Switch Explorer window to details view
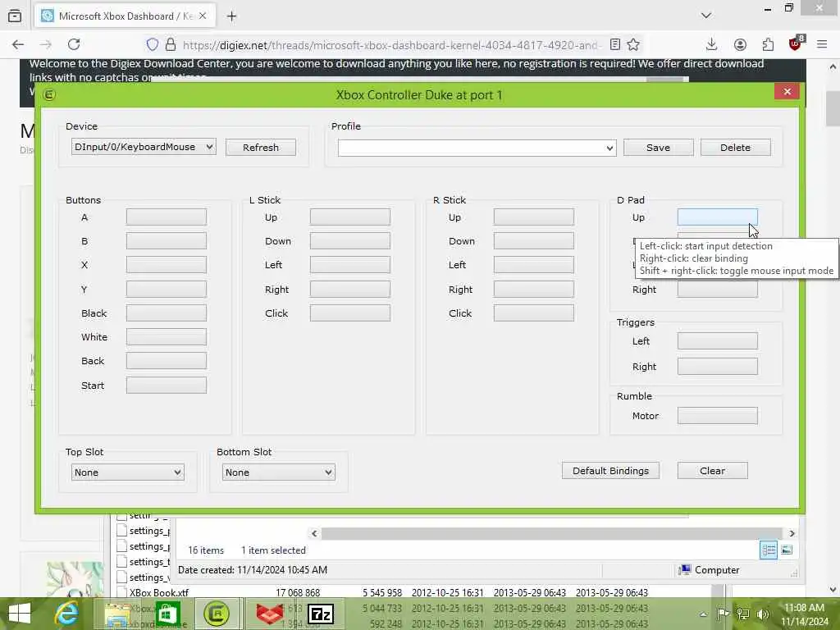Image resolution: width=840 pixels, height=630 pixels. pyautogui.click(x=768, y=550)
